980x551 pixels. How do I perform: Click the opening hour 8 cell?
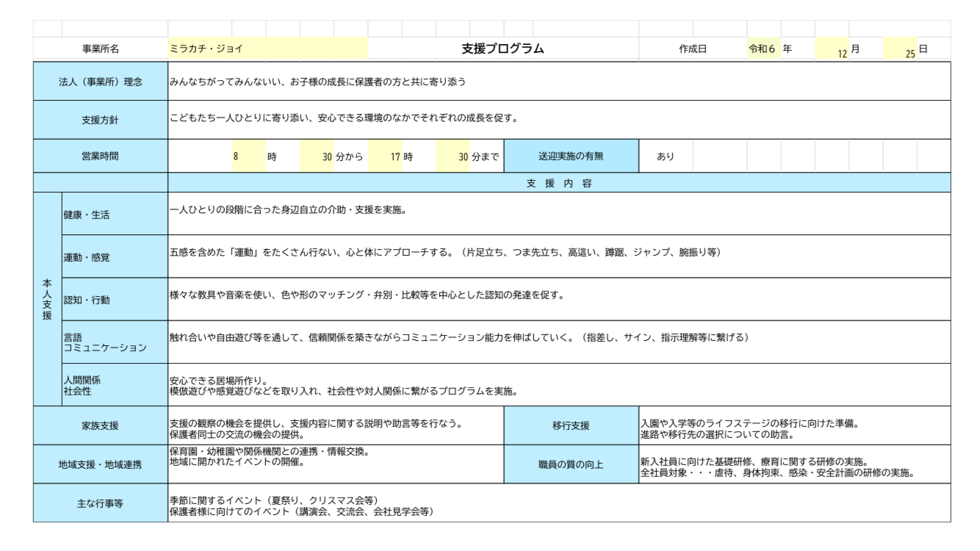[x=248, y=155]
